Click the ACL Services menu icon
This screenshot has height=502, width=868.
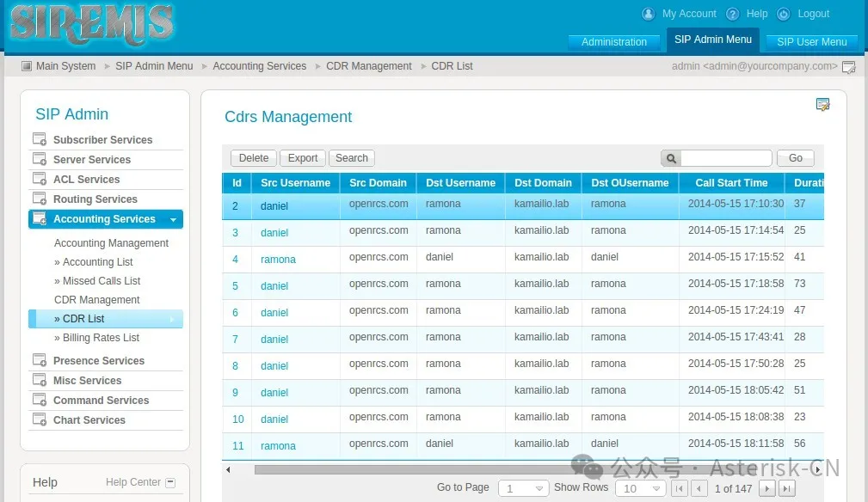(40, 179)
